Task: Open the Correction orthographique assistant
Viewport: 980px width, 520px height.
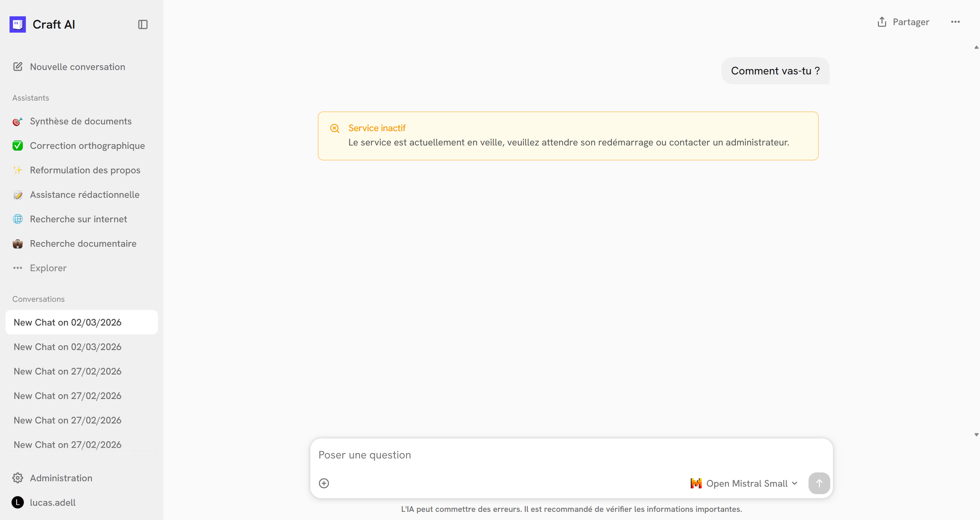Action: (87, 145)
